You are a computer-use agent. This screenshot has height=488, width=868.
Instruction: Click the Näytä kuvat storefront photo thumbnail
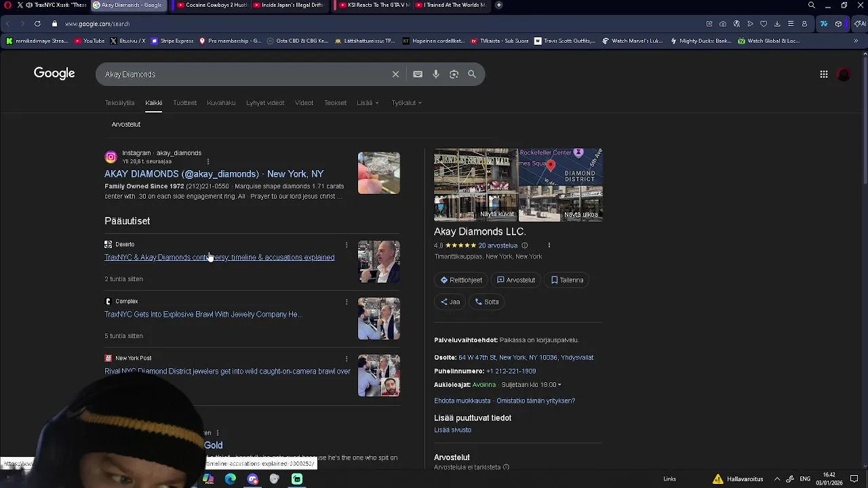[x=475, y=185]
